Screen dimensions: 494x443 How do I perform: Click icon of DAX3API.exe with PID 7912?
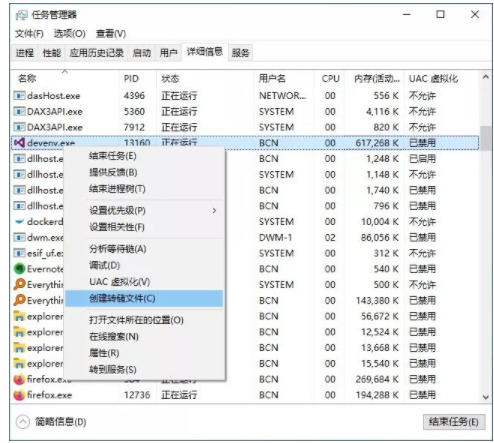point(19,127)
